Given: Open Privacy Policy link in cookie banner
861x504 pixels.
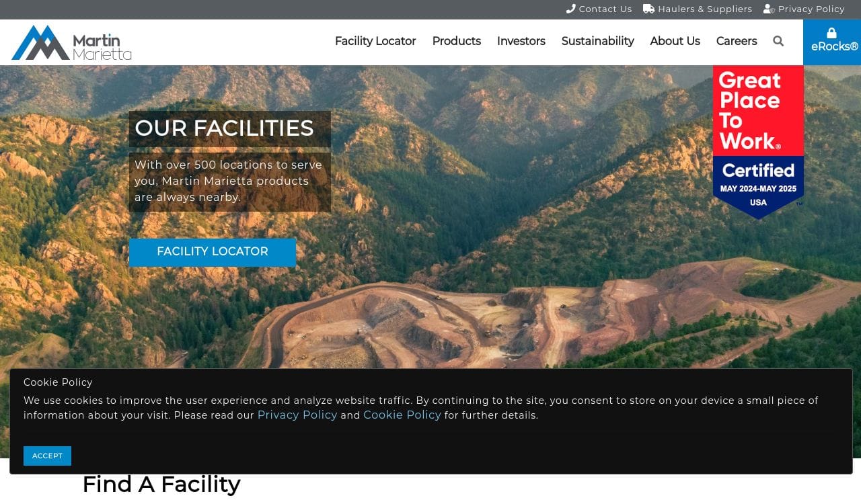Looking at the screenshot, I should 297,415.
